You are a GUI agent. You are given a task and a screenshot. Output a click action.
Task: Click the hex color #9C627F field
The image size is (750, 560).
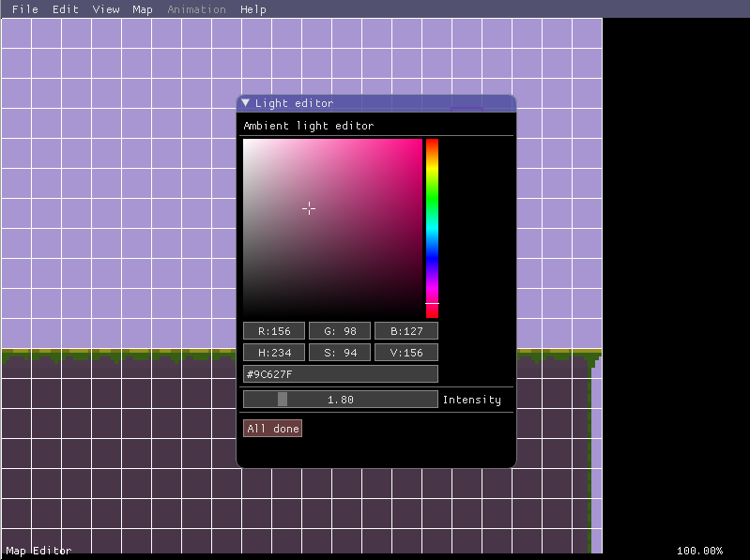coord(340,374)
